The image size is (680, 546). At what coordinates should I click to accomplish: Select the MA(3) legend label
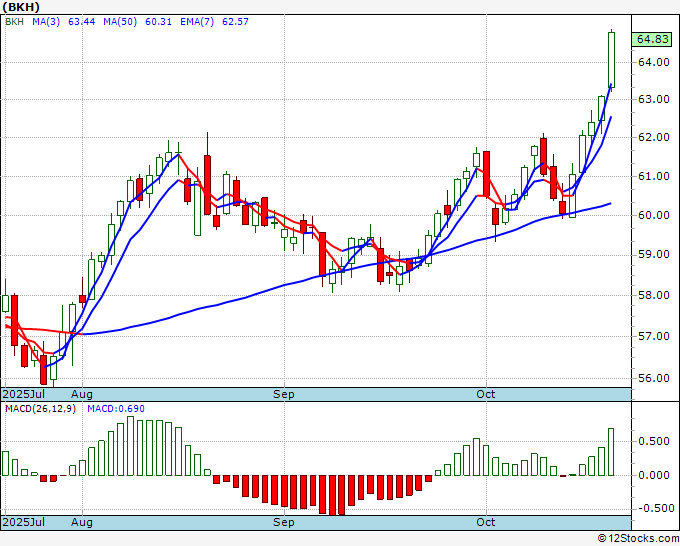click(x=46, y=22)
